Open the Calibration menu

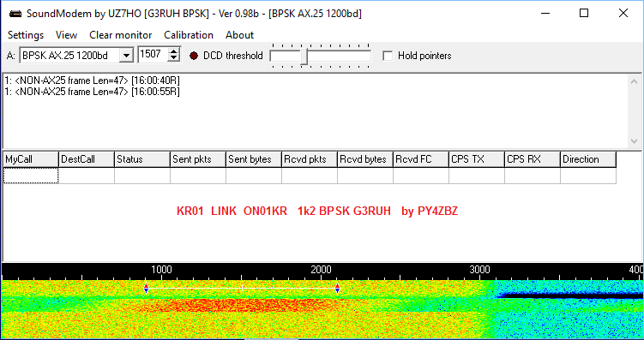[x=189, y=35]
